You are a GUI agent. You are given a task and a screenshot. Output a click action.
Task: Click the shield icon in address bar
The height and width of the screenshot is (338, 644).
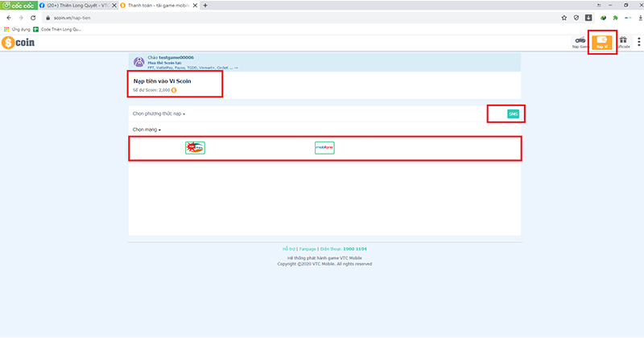coord(576,18)
